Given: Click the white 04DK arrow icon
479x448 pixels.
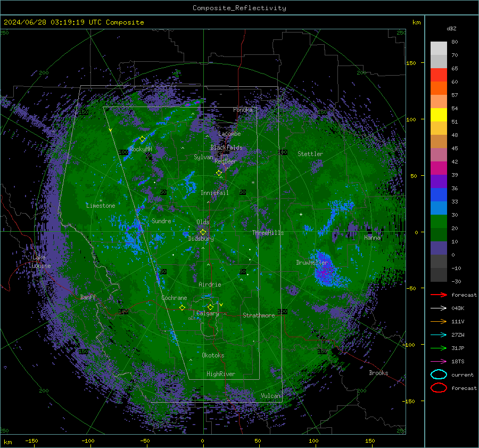Looking at the screenshot, I should click(439, 308).
